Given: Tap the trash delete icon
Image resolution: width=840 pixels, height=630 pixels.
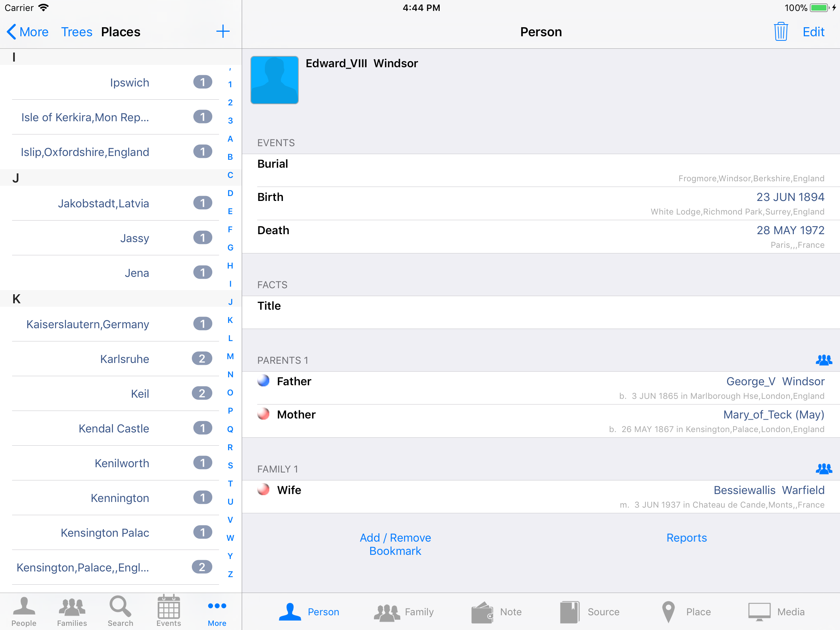Looking at the screenshot, I should point(780,31).
